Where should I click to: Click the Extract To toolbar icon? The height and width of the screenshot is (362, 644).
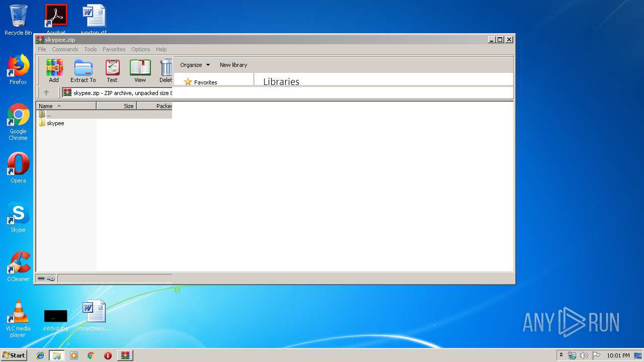pos(83,71)
